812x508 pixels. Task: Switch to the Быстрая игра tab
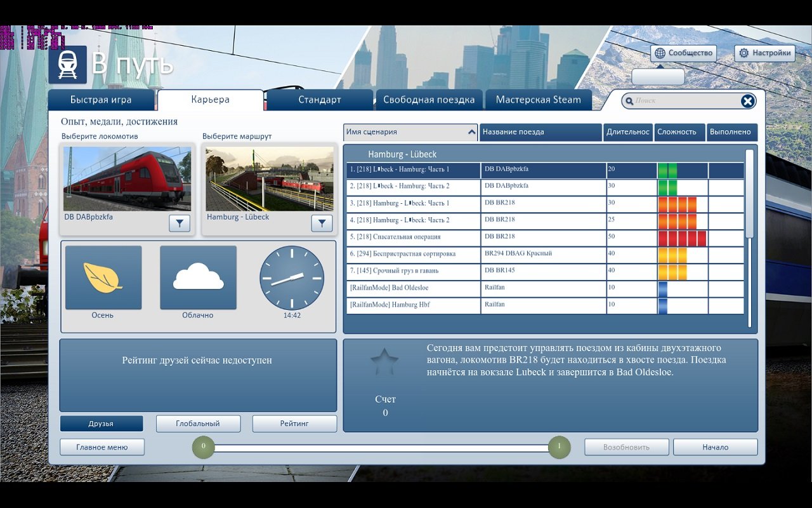[x=101, y=100]
